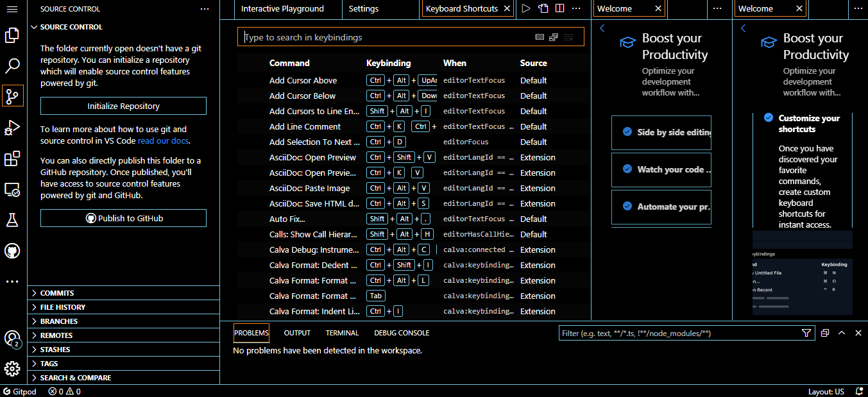Toggle the Customize your shortcuts checkmark

click(x=769, y=118)
